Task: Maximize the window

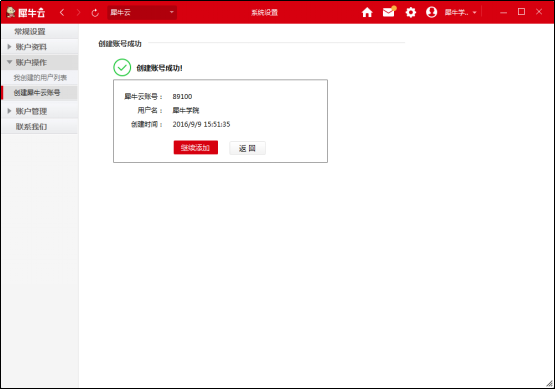Action: tap(521, 12)
